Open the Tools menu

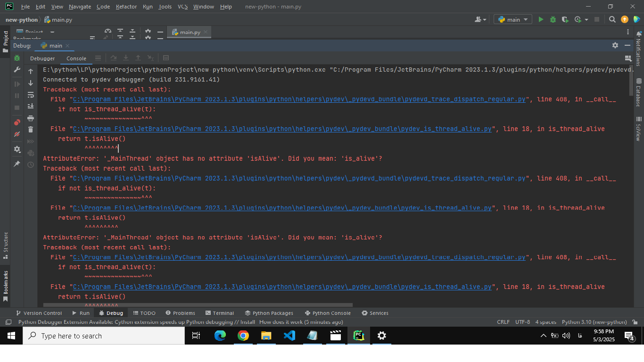(x=165, y=7)
